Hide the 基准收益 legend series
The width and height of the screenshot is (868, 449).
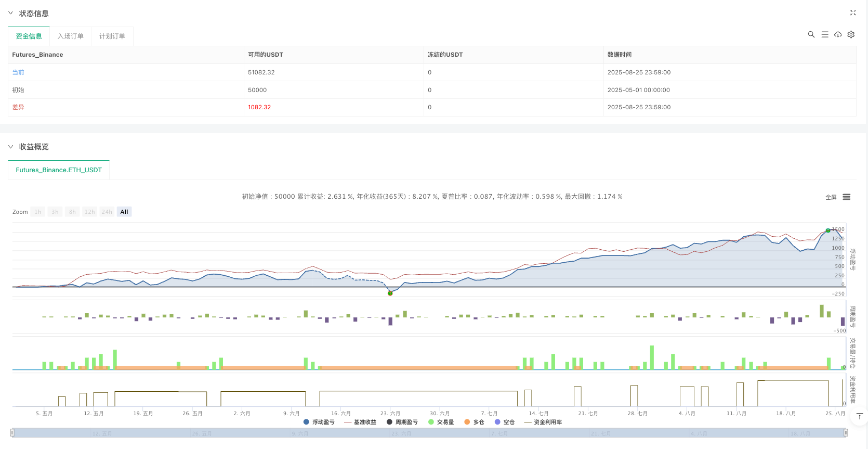pyautogui.click(x=360, y=422)
